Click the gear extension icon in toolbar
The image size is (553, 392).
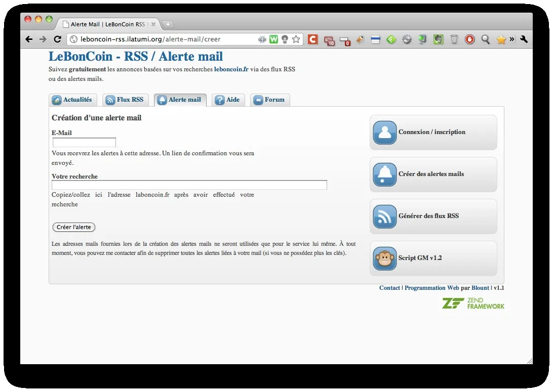(x=407, y=39)
